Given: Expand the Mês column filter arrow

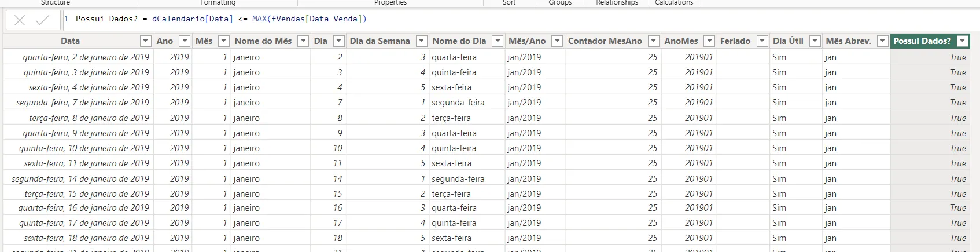Looking at the screenshot, I should coord(224,41).
